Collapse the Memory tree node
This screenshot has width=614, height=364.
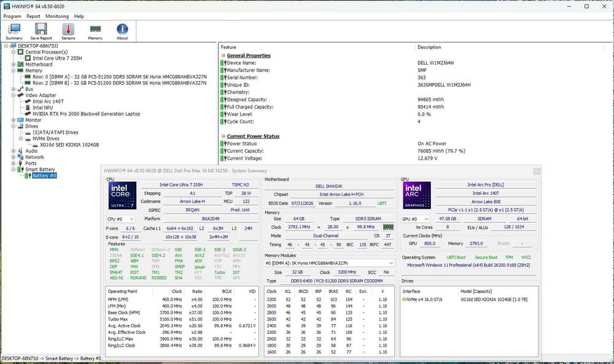(14, 71)
